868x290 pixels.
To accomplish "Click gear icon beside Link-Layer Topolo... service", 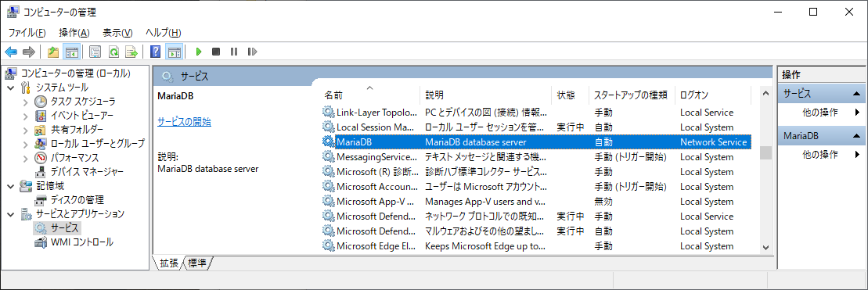I will click(328, 112).
